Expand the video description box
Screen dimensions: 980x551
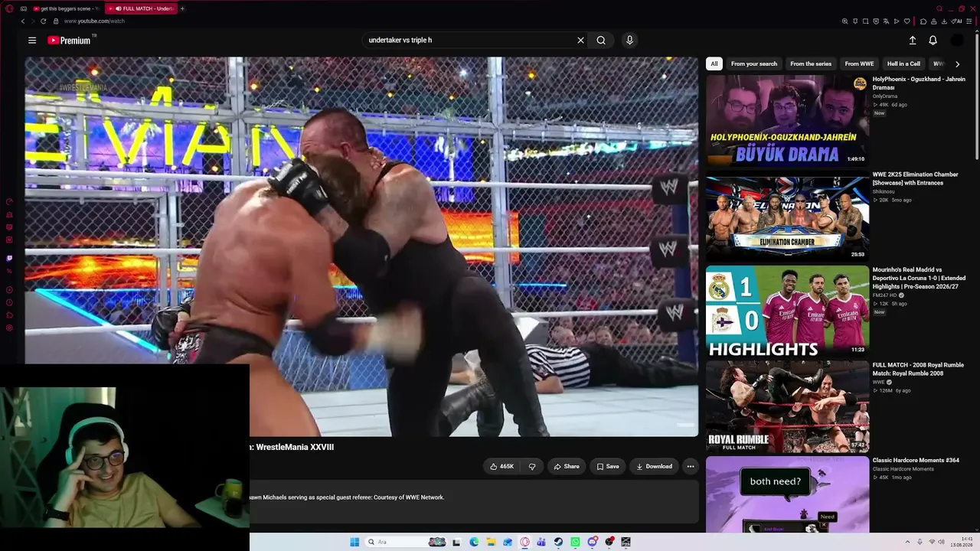tap(475, 502)
